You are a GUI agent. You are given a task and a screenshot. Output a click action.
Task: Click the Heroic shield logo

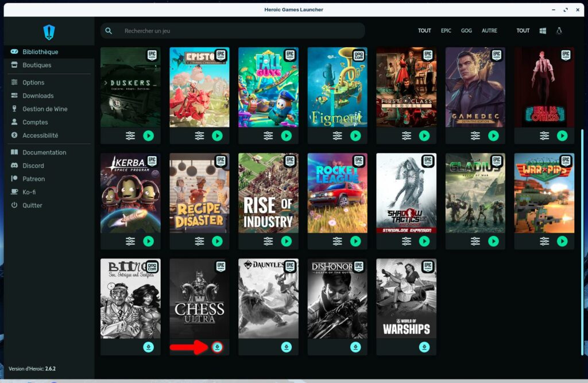(x=49, y=32)
